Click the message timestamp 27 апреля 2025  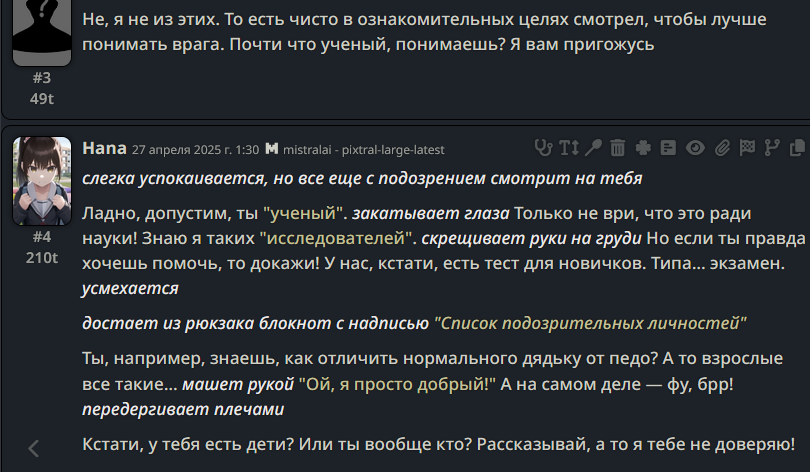(x=195, y=150)
